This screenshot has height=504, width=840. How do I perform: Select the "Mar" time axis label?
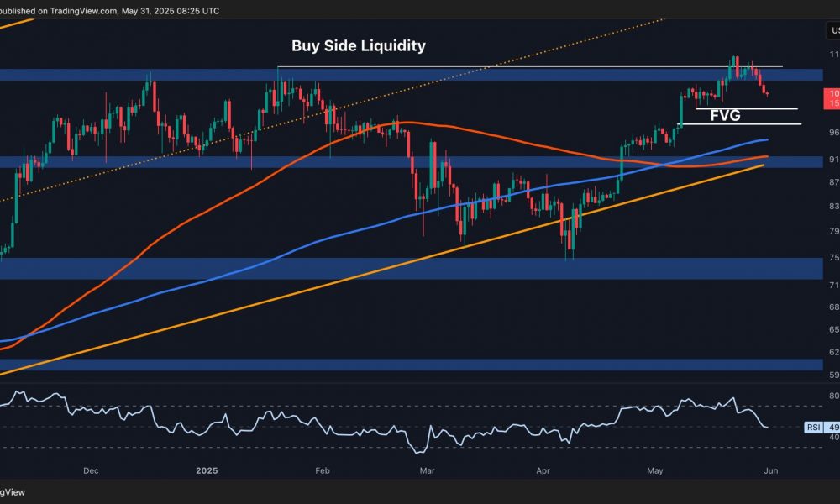pos(427,470)
